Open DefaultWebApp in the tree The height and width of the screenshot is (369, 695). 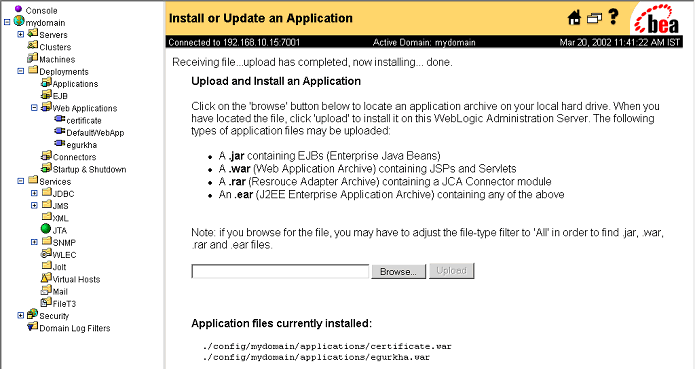coord(95,133)
